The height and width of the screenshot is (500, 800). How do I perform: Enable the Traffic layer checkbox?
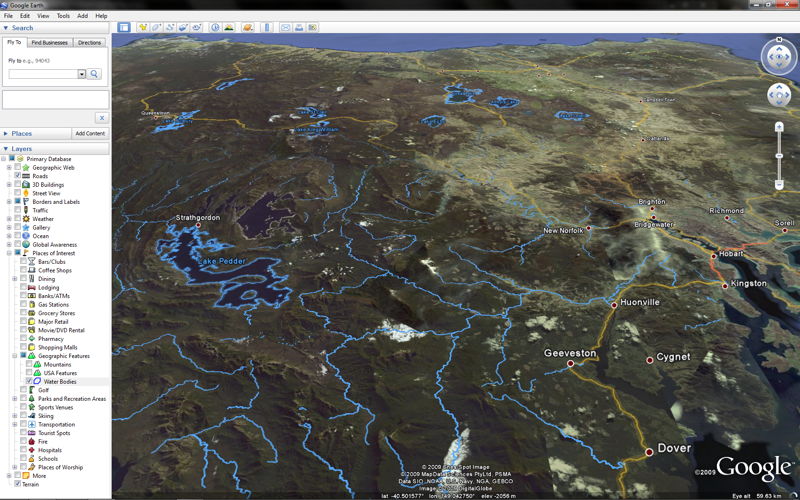pyautogui.click(x=18, y=210)
